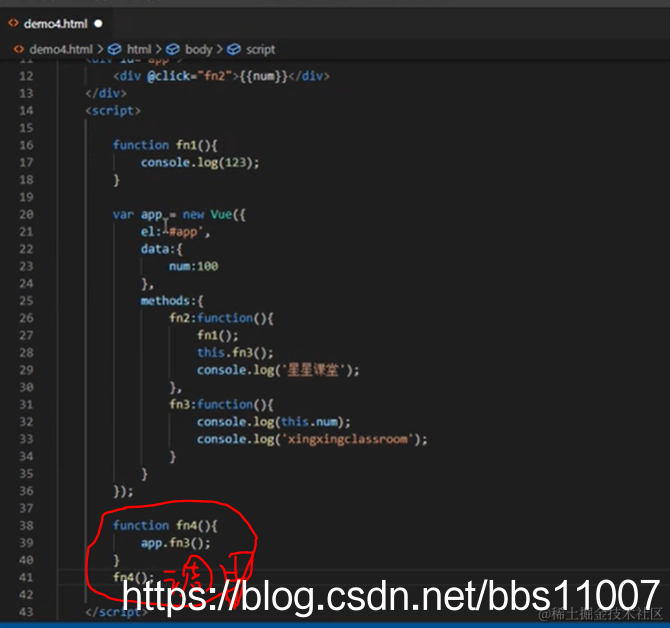Viewport: 670px width, 628px height.
Task: Click the unsaved dot on demo4.html tab
Action: [99, 23]
